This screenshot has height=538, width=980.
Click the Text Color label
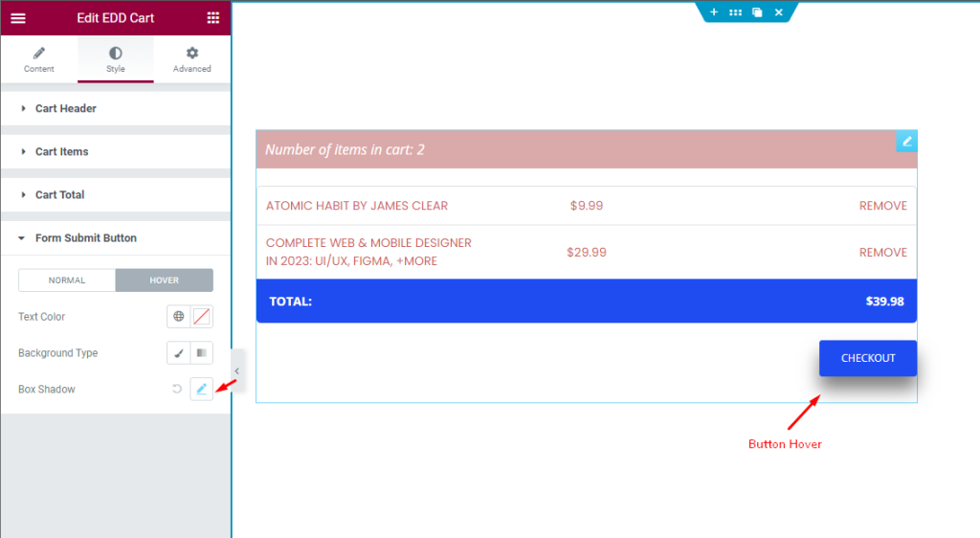pyautogui.click(x=41, y=317)
